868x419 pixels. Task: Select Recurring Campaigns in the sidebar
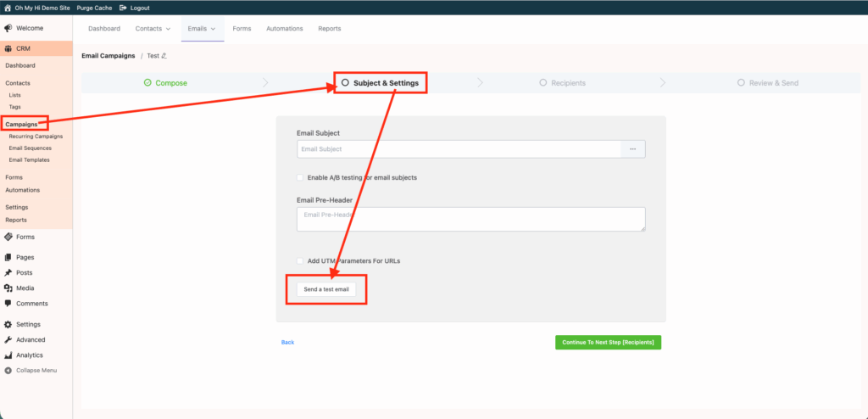tap(36, 136)
